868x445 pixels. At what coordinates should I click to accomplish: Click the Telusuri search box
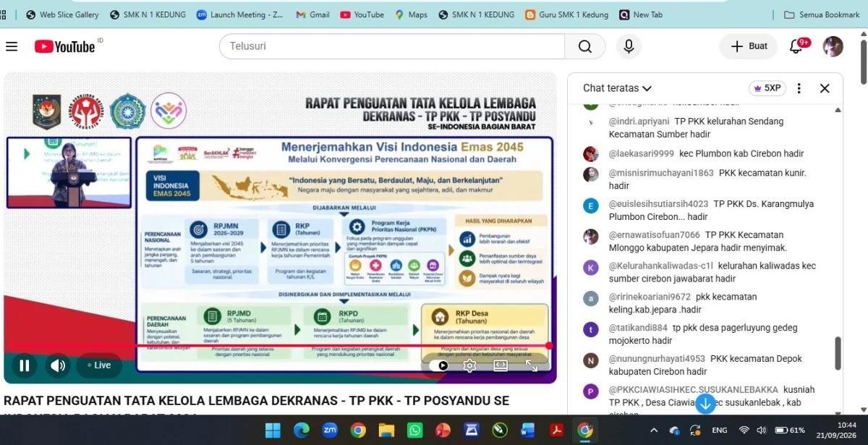[x=392, y=46]
